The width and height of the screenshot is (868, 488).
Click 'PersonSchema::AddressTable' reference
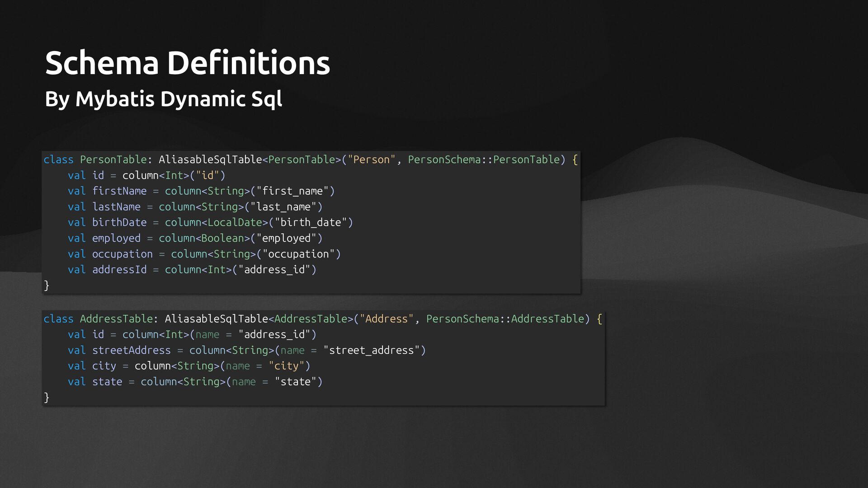(x=505, y=319)
